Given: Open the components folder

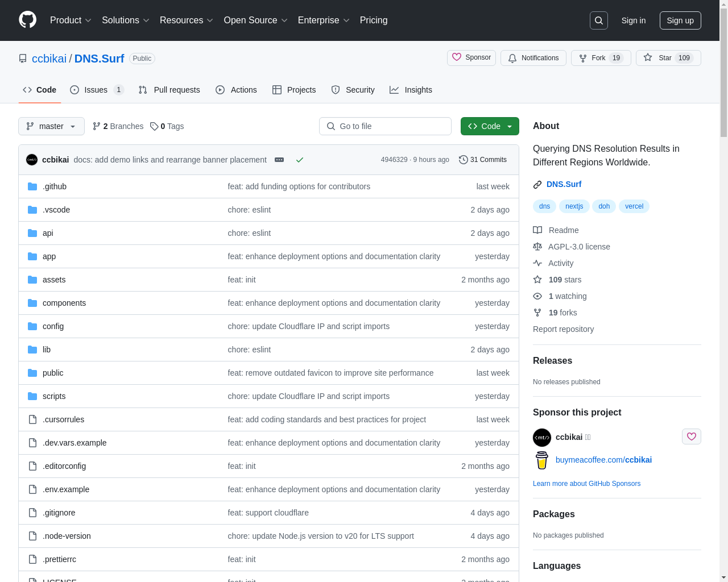Looking at the screenshot, I should tap(64, 303).
